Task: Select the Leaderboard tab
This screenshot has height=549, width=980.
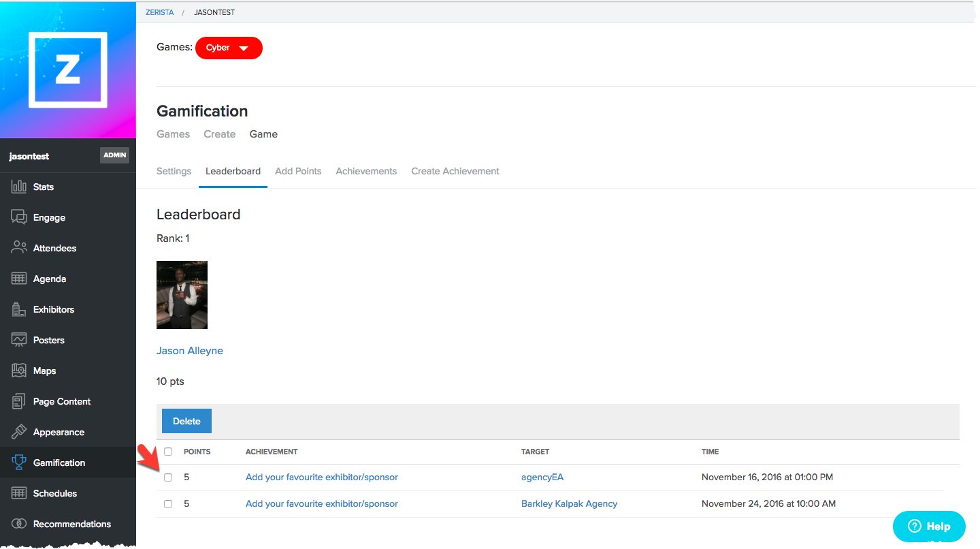Action: pyautogui.click(x=233, y=171)
